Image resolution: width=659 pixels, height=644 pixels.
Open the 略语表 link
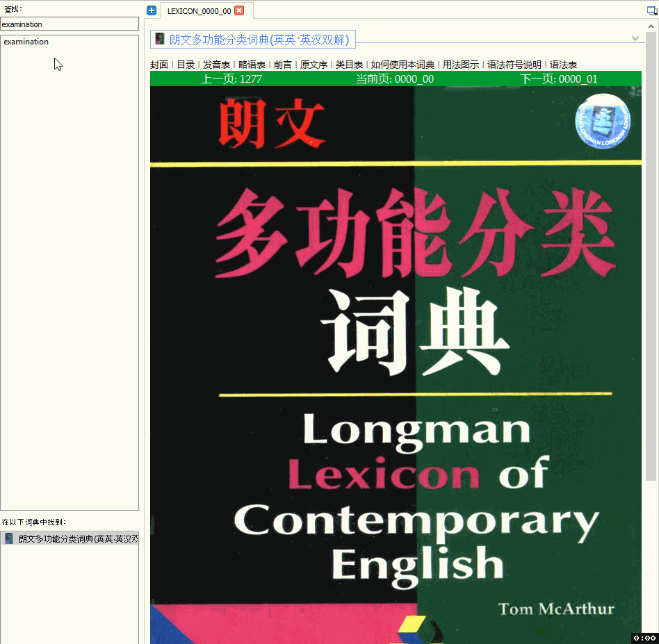[252, 65]
